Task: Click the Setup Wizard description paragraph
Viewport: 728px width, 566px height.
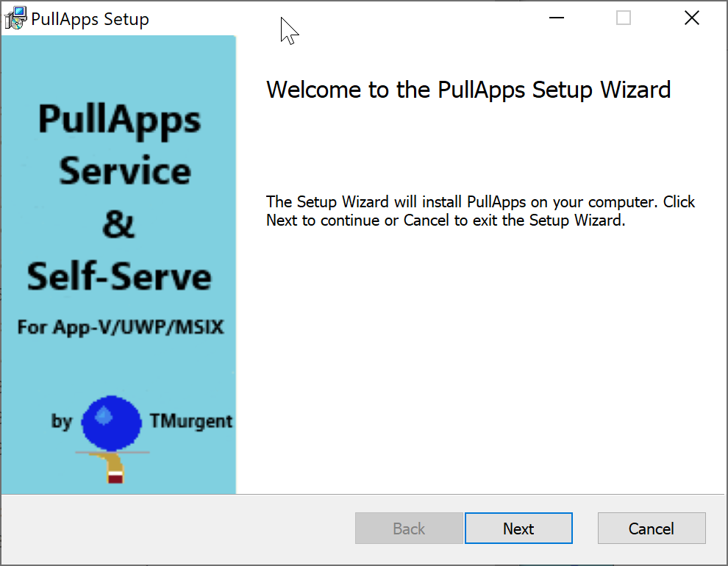Action: pos(480,211)
